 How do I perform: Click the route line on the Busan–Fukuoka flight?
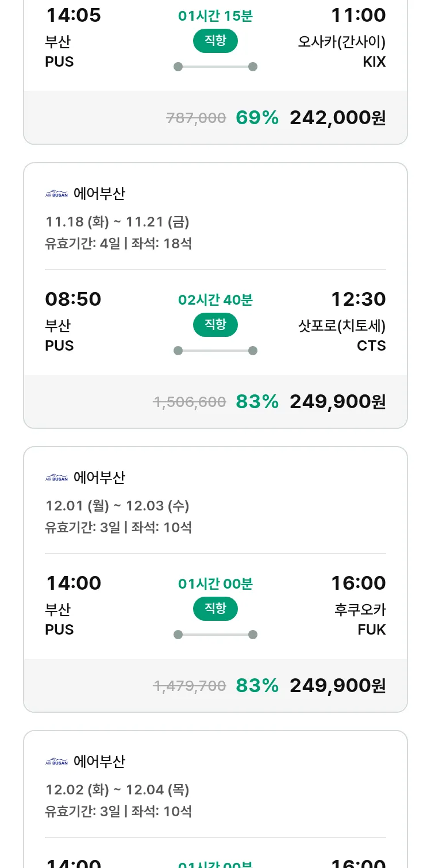(x=215, y=635)
